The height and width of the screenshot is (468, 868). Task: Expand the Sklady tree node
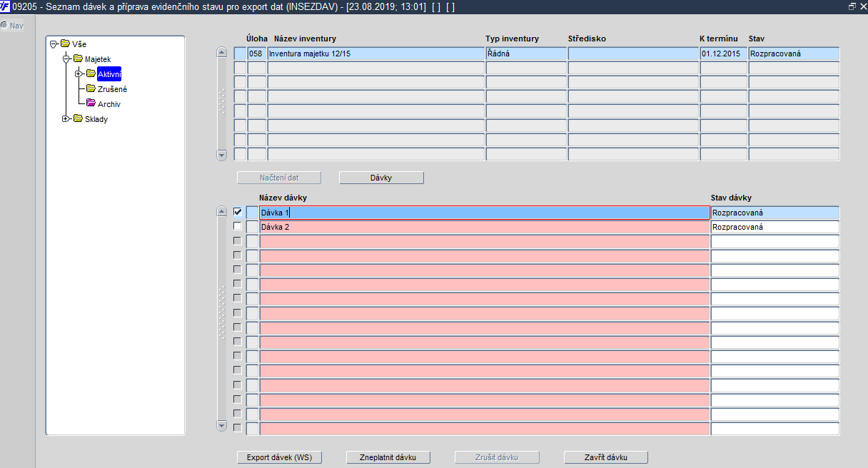pyautogui.click(x=66, y=119)
